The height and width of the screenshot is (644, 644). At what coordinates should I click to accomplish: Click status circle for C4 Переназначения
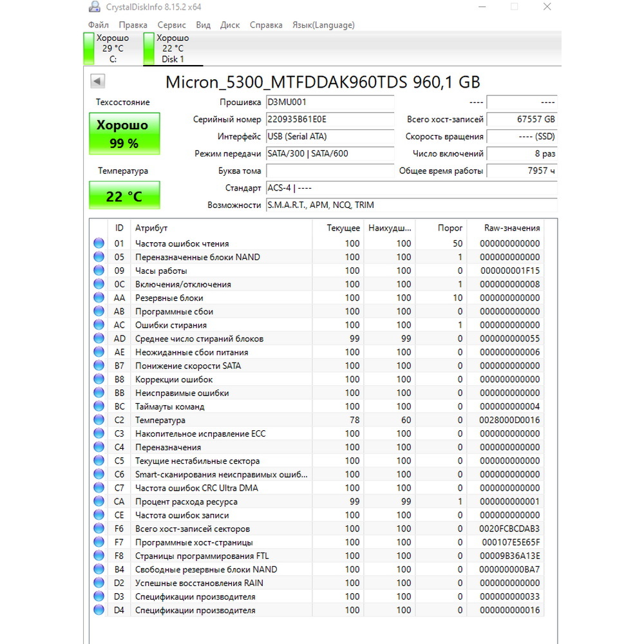[x=99, y=447]
